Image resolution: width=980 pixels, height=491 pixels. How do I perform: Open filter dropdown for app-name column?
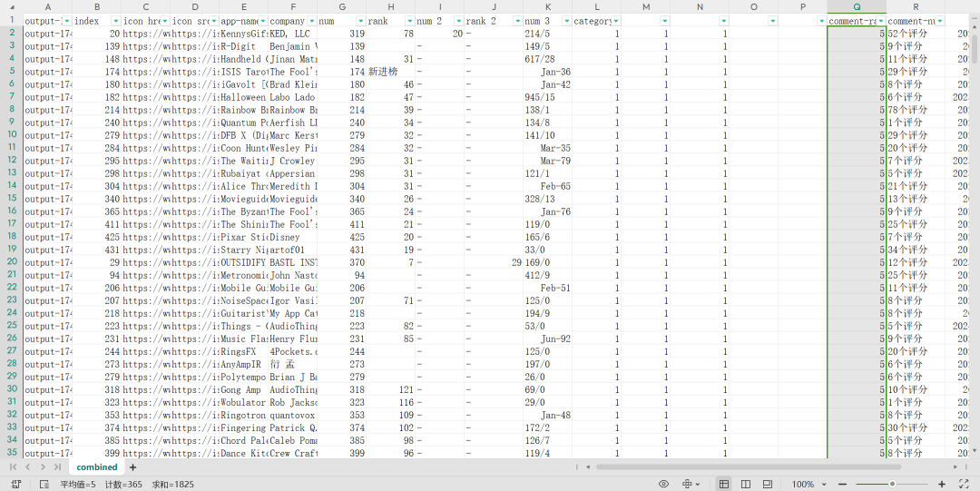click(262, 21)
